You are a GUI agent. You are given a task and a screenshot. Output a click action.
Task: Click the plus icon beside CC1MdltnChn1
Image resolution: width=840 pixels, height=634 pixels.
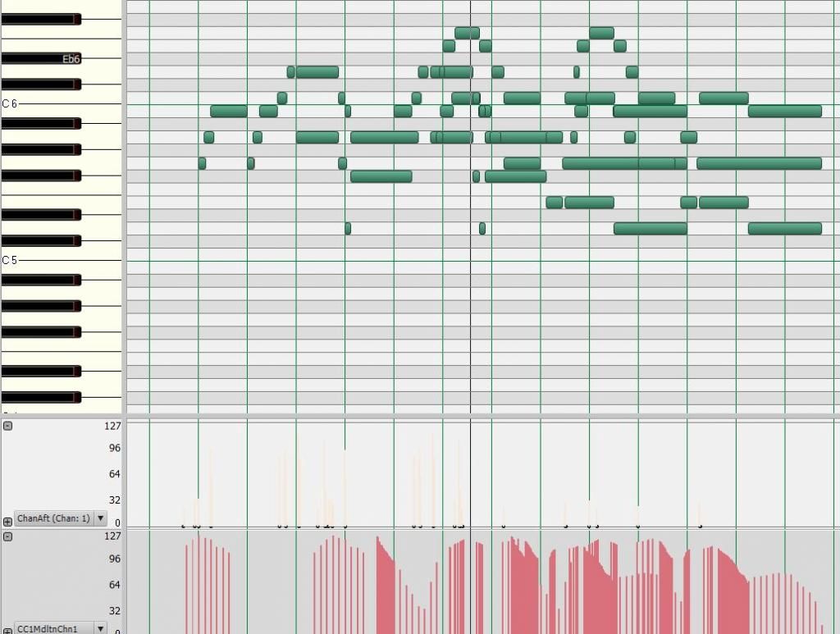[x=7, y=629]
